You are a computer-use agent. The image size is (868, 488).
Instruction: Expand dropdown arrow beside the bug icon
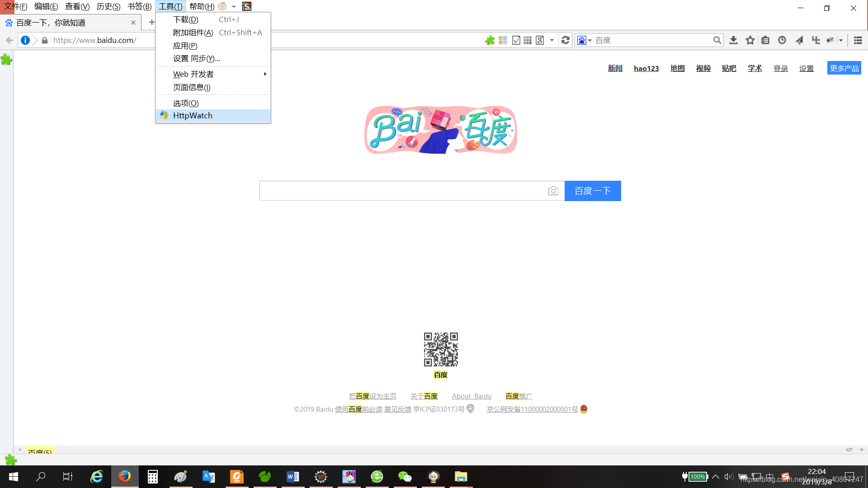click(841, 40)
